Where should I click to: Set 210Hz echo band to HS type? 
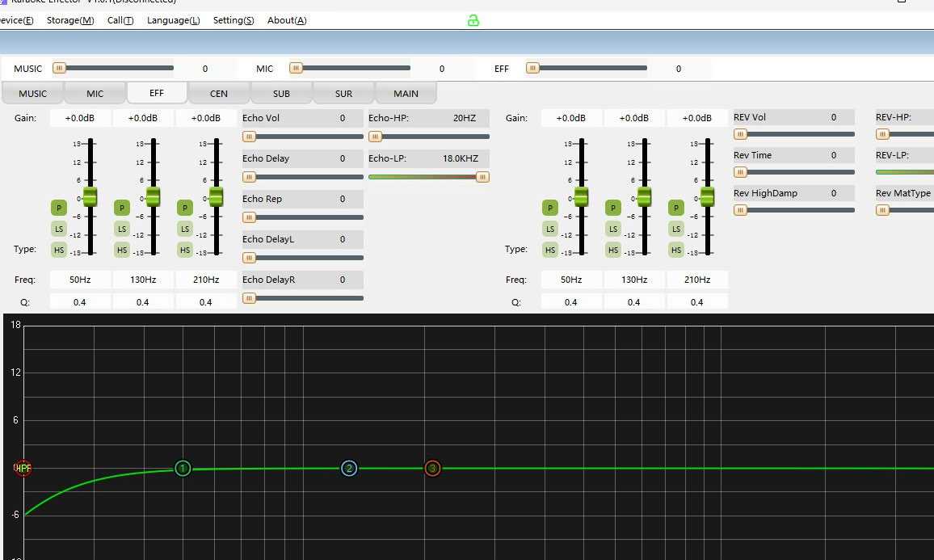(x=185, y=251)
